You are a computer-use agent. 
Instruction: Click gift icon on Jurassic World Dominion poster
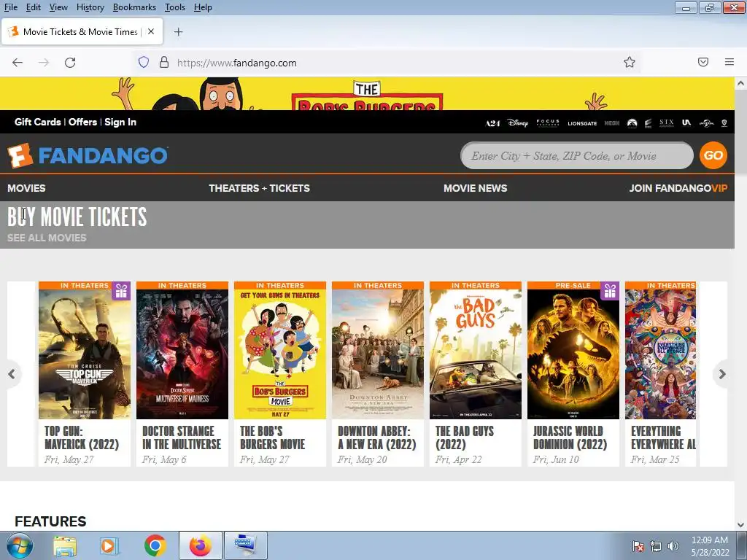(610, 291)
